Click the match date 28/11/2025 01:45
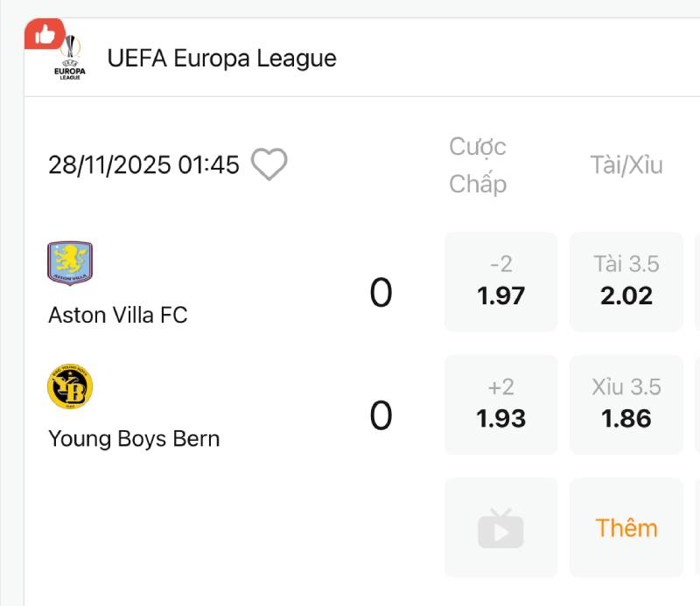 [143, 165]
